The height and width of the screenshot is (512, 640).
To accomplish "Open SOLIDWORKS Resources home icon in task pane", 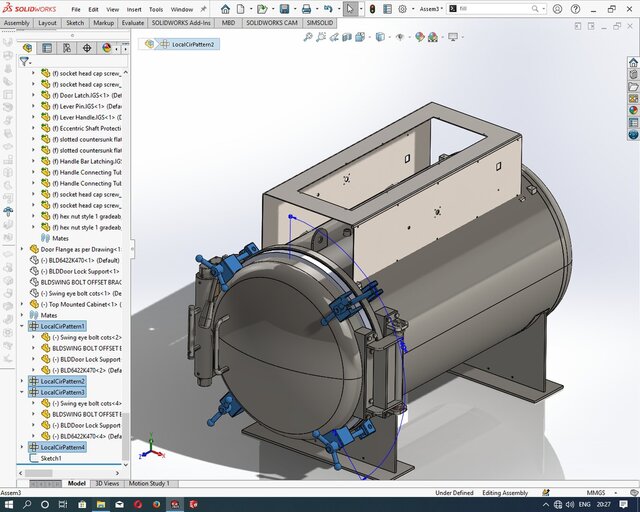I will pos(633,62).
